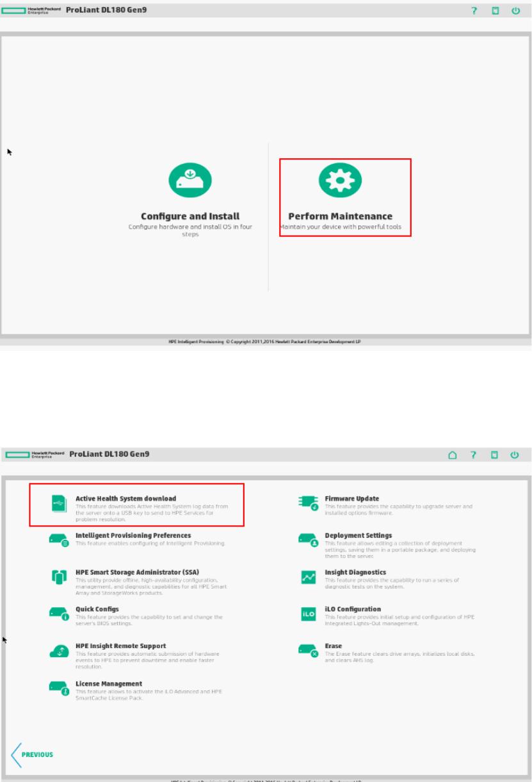Open Firmware Update title
This screenshot has height=782, width=532.
352,498
